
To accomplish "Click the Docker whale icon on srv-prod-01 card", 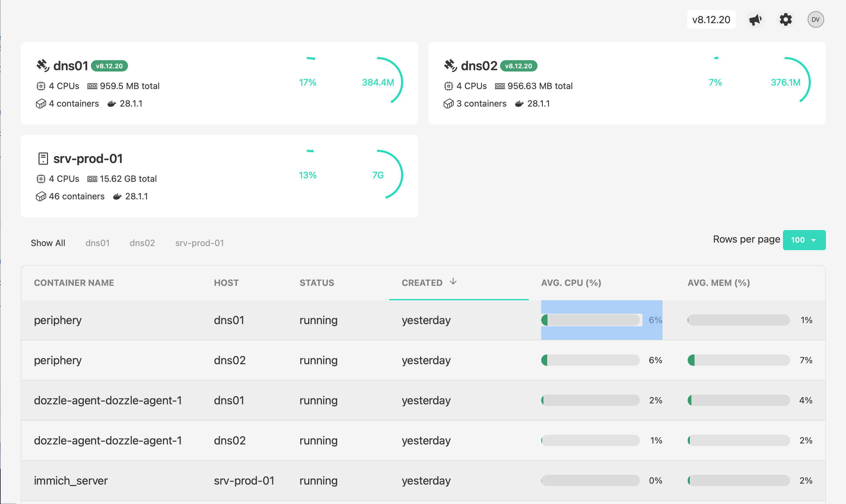I will (117, 196).
